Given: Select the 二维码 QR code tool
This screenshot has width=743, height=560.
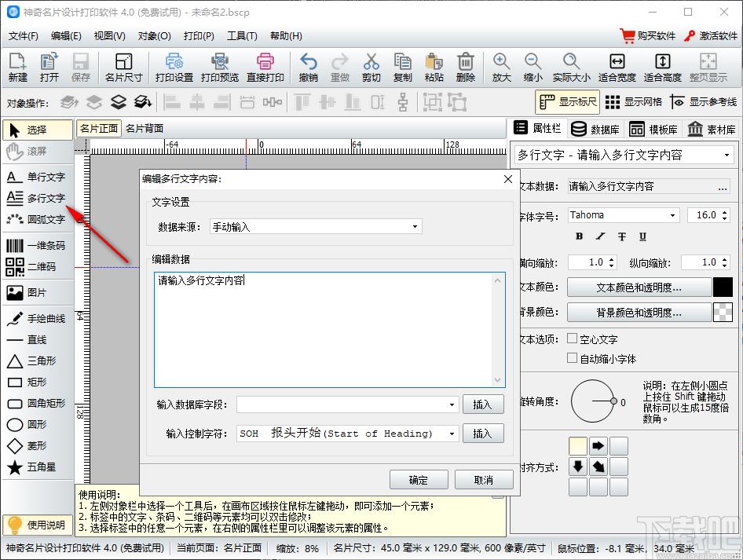Looking at the screenshot, I should (37, 267).
